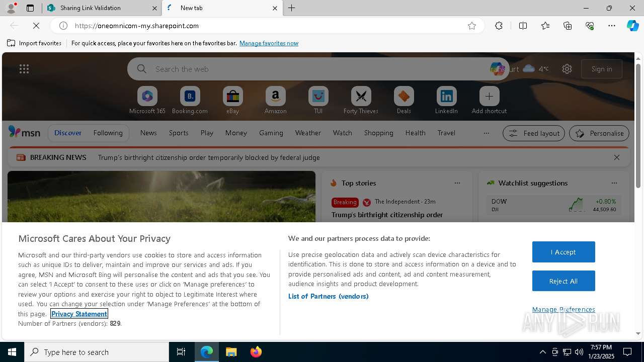Open Top stories more options menu

pos(457,183)
